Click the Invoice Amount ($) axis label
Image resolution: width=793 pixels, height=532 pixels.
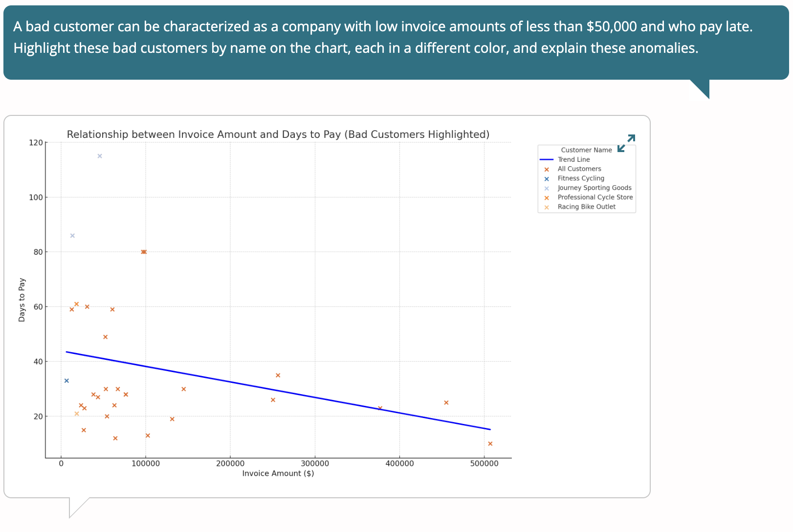(278, 473)
